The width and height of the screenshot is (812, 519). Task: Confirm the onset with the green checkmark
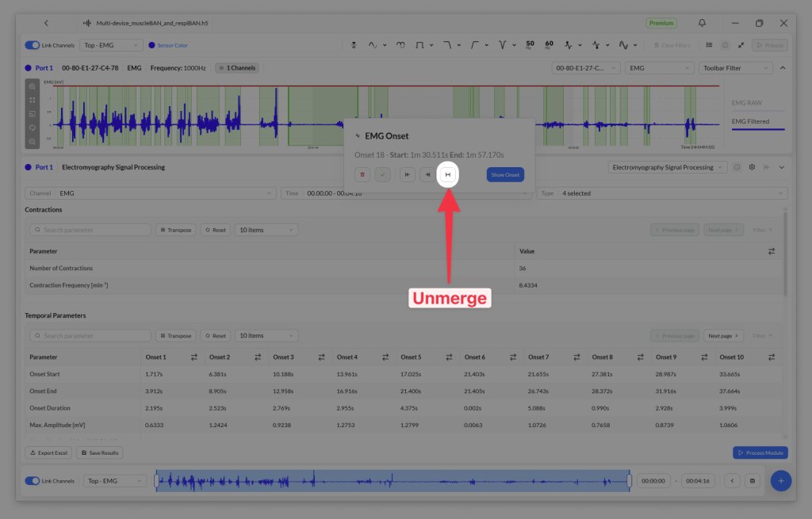pyautogui.click(x=383, y=174)
